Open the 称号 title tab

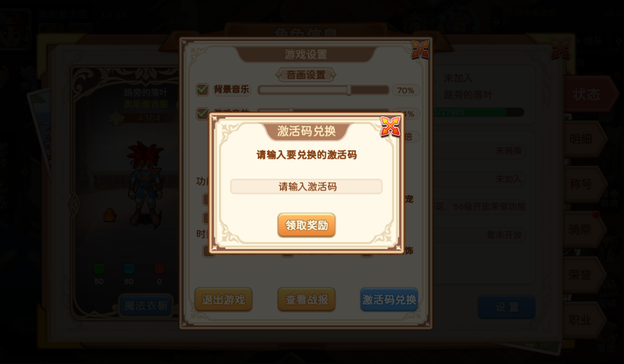point(583,184)
